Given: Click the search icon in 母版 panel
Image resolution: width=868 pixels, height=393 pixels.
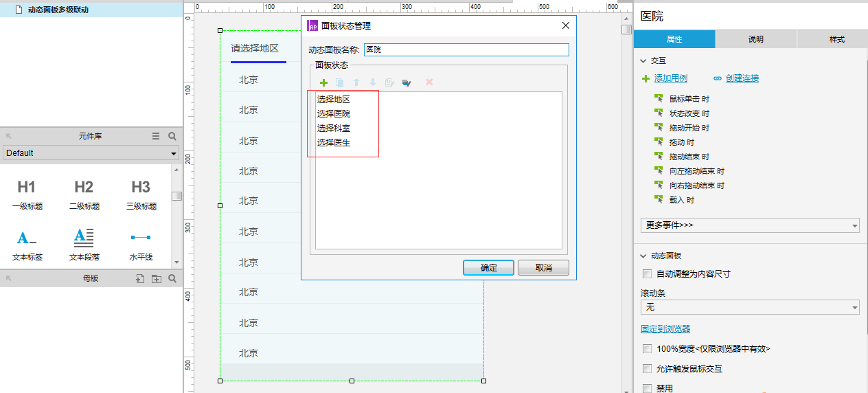Looking at the screenshot, I should coord(172,278).
